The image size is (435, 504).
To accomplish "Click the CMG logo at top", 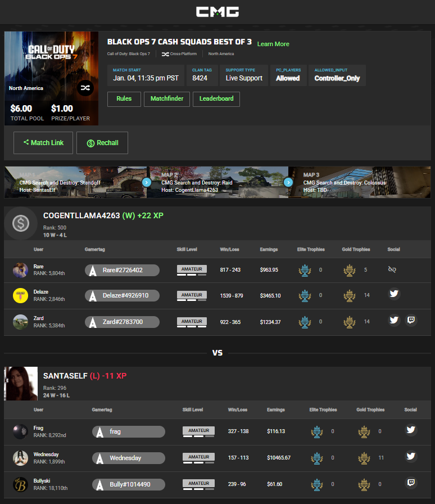I will (217, 12).
